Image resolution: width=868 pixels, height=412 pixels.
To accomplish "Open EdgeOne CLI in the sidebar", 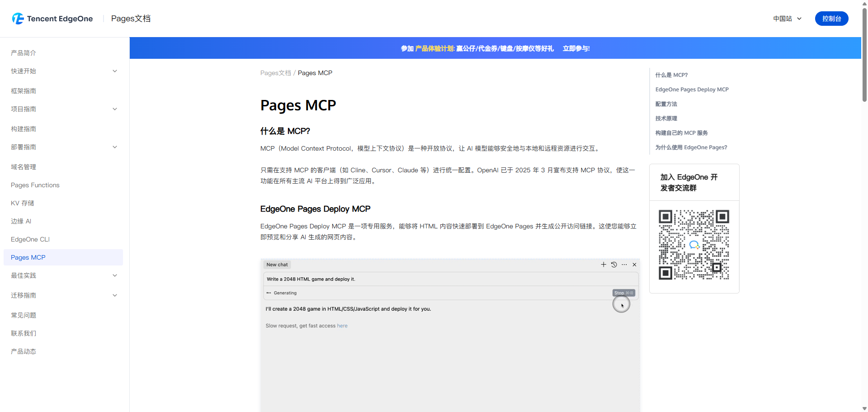I will [30, 239].
